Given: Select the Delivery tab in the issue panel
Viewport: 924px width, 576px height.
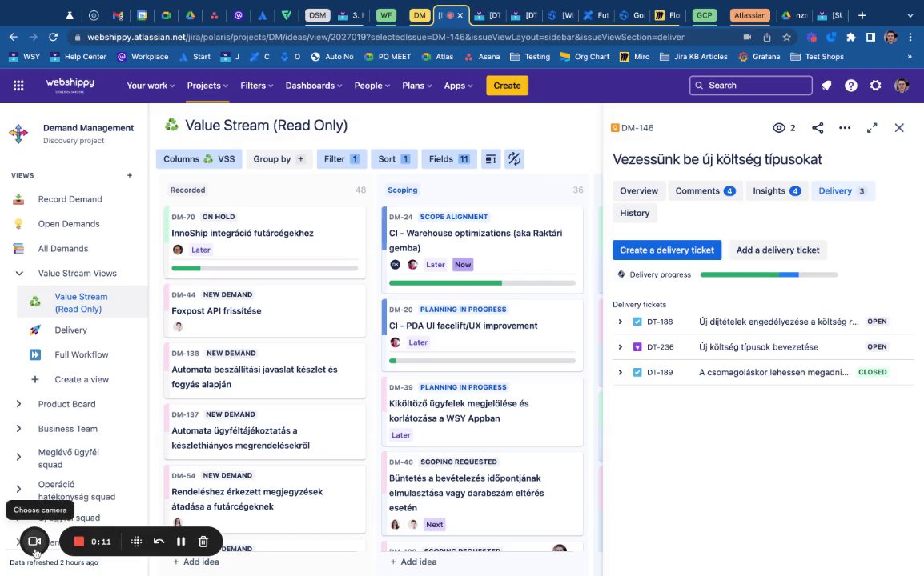Looking at the screenshot, I should 842,191.
